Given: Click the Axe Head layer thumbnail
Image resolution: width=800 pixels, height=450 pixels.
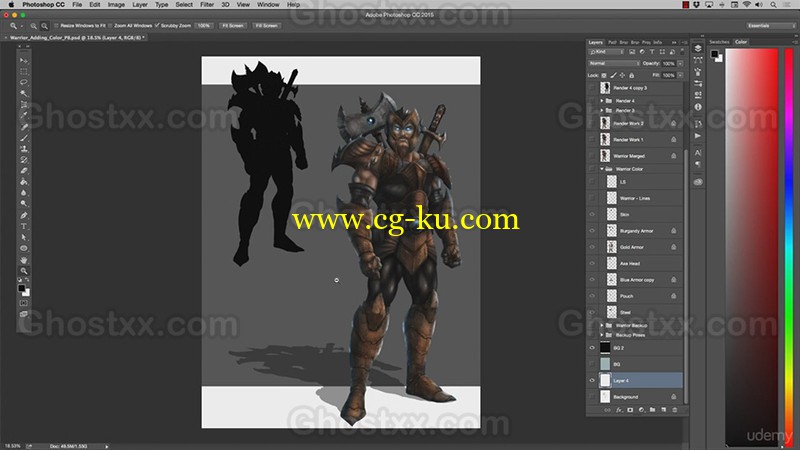Looking at the screenshot, I should point(611,263).
